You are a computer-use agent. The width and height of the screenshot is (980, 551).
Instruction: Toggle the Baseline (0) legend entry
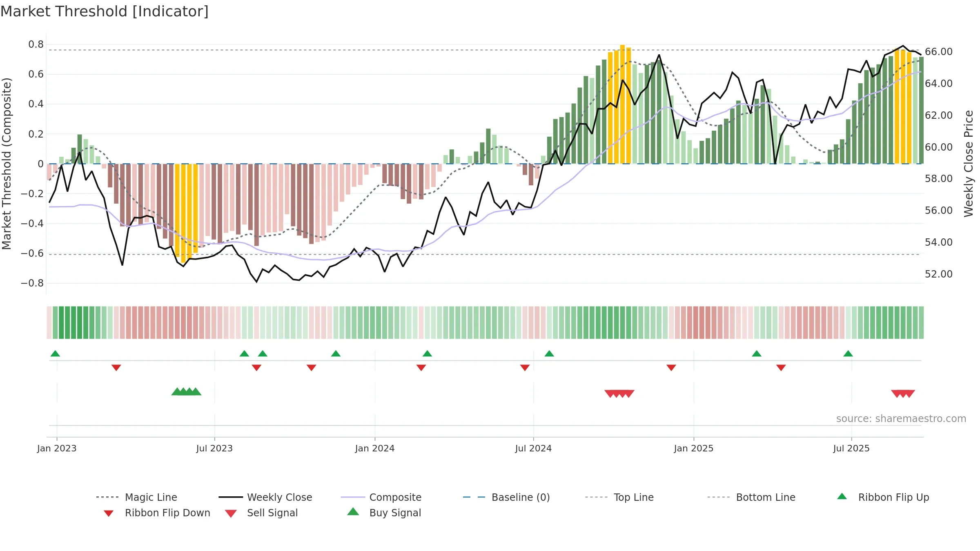coord(506,497)
